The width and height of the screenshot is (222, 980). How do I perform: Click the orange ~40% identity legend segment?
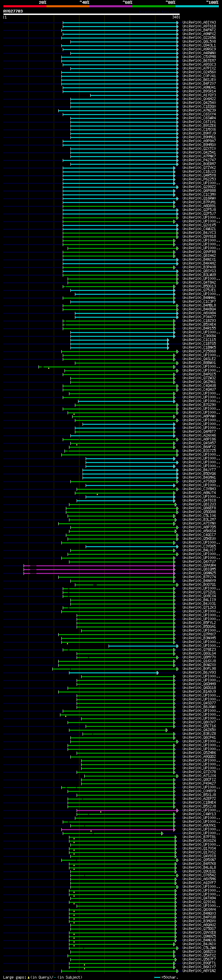[68, 6]
